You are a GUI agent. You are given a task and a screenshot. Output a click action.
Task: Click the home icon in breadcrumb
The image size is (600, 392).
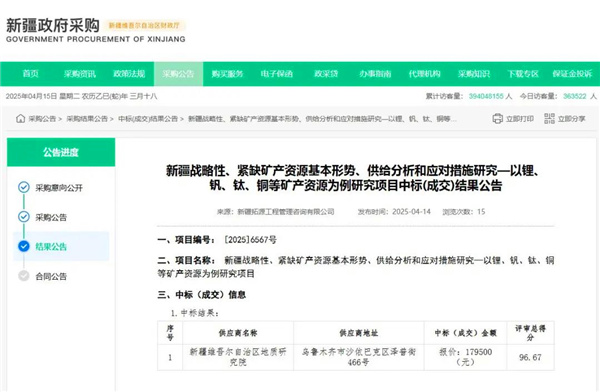pos(20,119)
